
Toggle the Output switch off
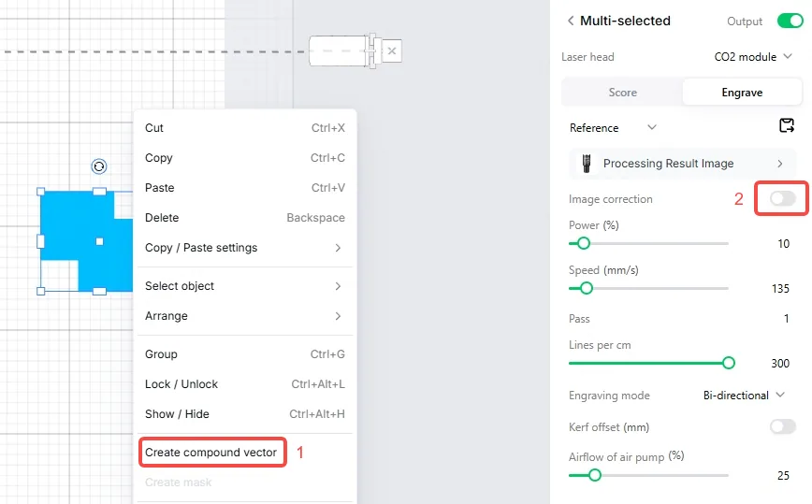790,21
